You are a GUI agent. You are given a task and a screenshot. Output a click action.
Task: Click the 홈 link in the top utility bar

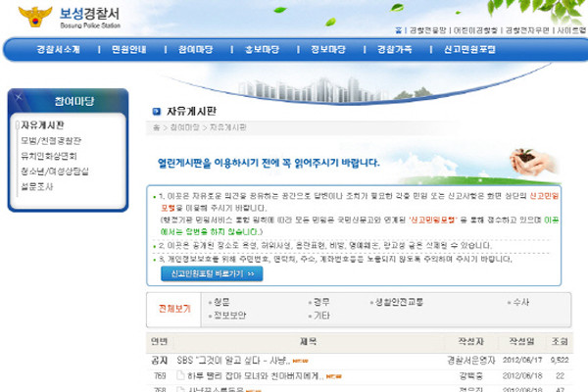[x=398, y=30]
